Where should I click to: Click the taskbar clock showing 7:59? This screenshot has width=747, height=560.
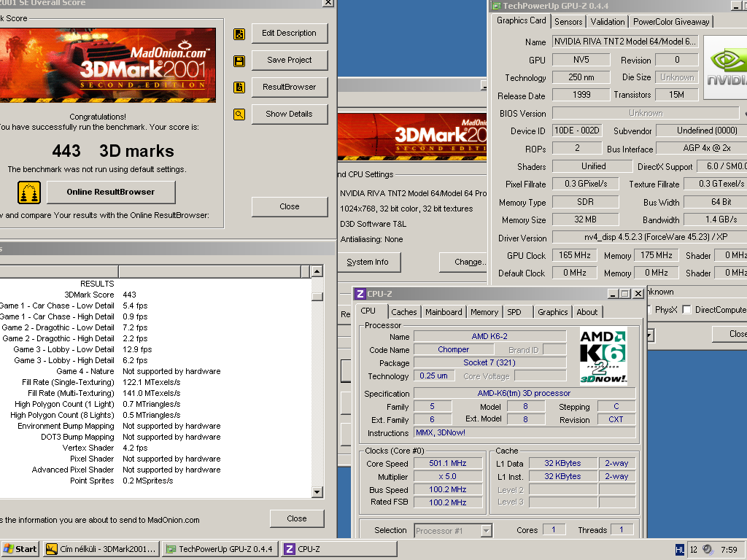[729, 550]
